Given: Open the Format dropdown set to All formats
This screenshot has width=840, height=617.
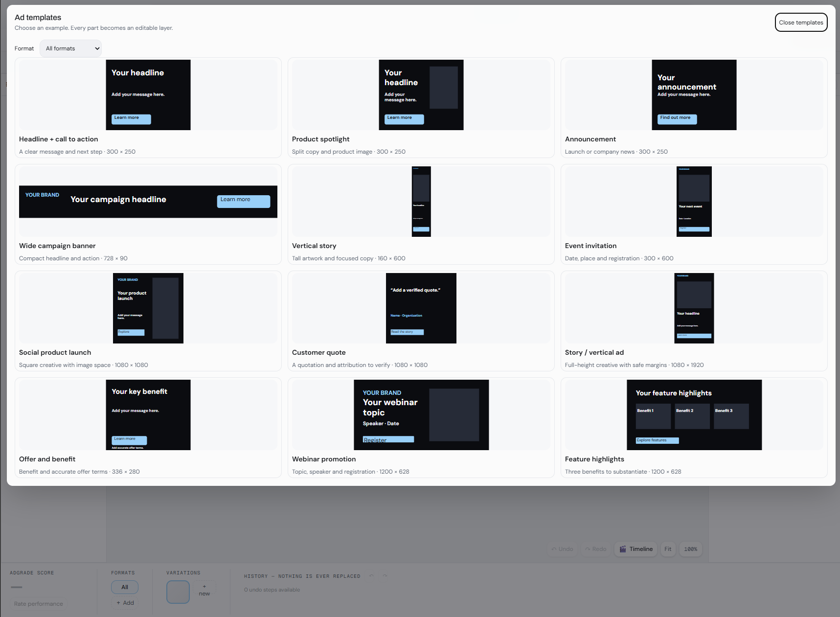Looking at the screenshot, I should pos(70,48).
